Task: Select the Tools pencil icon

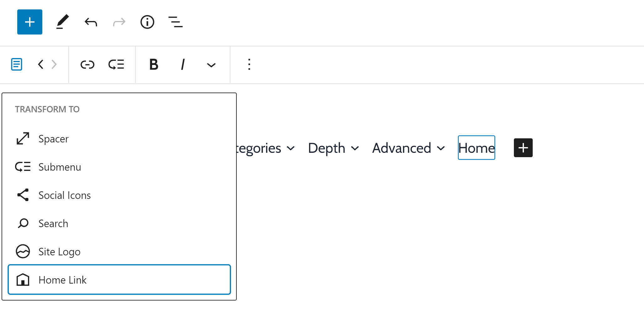Action: [x=62, y=22]
